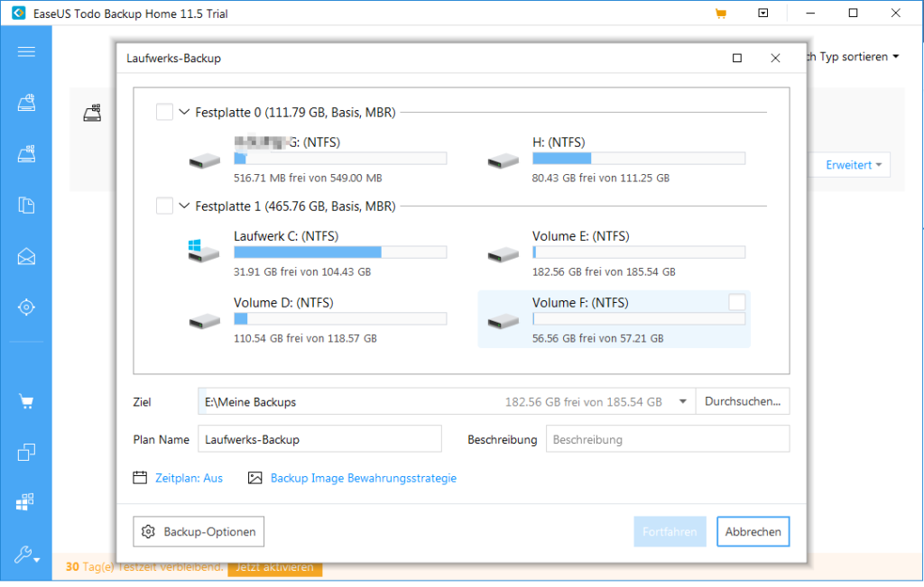The height and width of the screenshot is (587, 924).
Task: Select the Volume F: (NTFS) label
Action: click(x=580, y=303)
